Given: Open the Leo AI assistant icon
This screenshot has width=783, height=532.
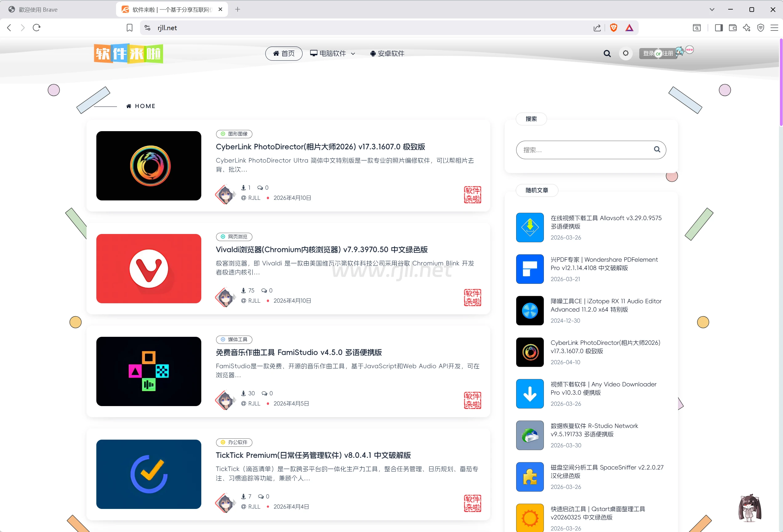Looking at the screenshot, I should pos(747,28).
